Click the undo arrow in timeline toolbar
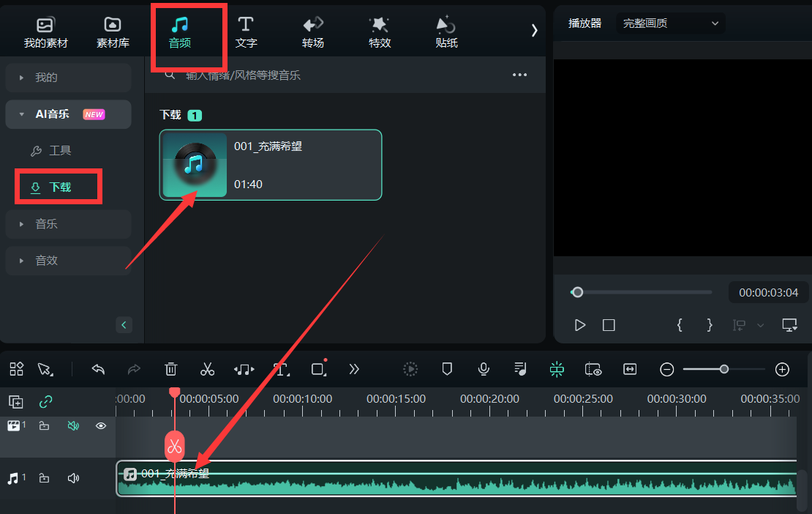Viewport: 812px width, 514px height. tap(98, 369)
